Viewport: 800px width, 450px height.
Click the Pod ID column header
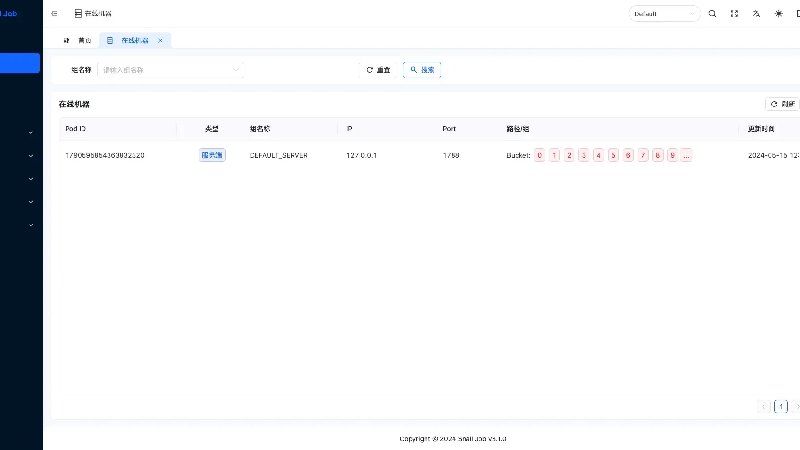(x=76, y=129)
